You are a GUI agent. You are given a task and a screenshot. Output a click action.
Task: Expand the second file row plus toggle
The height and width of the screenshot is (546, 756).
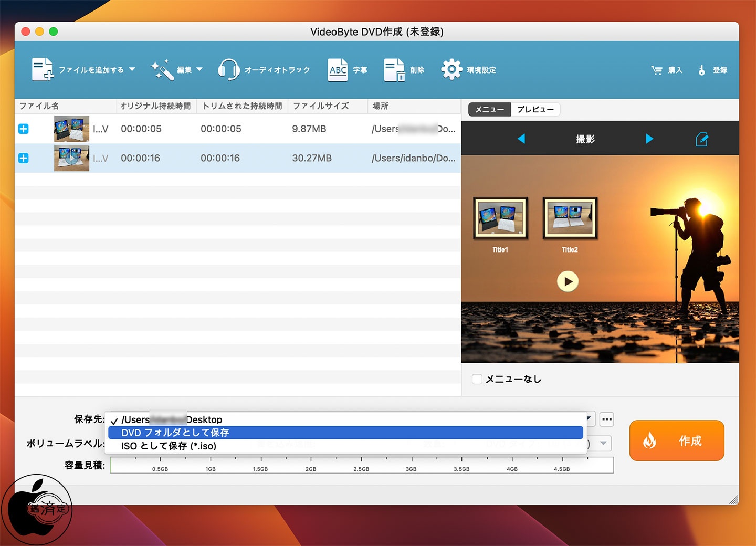click(x=24, y=158)
